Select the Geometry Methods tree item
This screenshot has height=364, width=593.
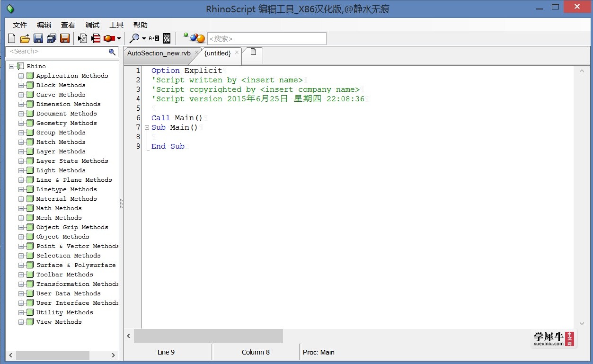coord(67,123)
